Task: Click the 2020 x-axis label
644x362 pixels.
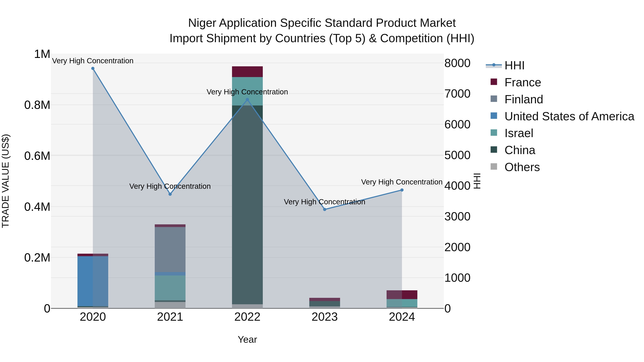Action: 93,317
